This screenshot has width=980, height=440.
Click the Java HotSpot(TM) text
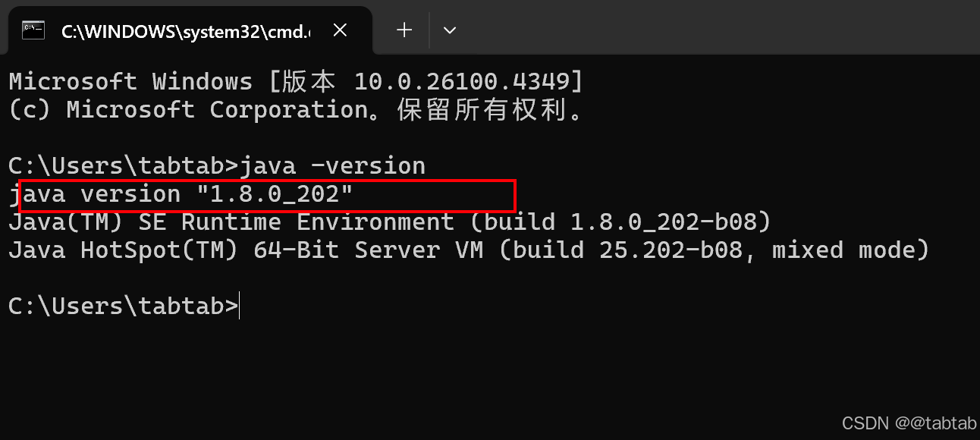(x=123, y=250)
